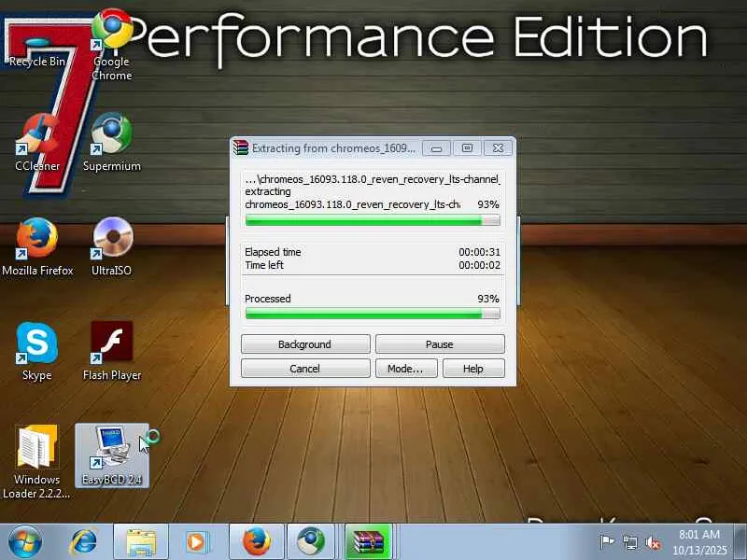Click the taskbar clock showing 8:01 AM
The height and width of the screenshot is (560, 747).
[x=699, y=542]
